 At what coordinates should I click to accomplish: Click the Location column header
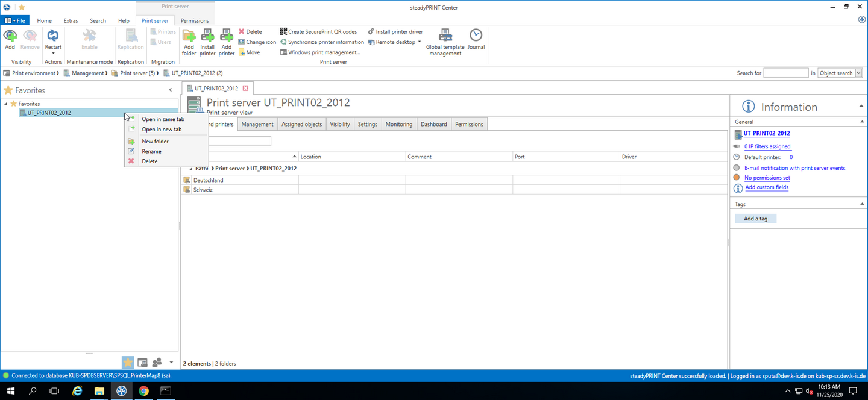coord(352,157)
